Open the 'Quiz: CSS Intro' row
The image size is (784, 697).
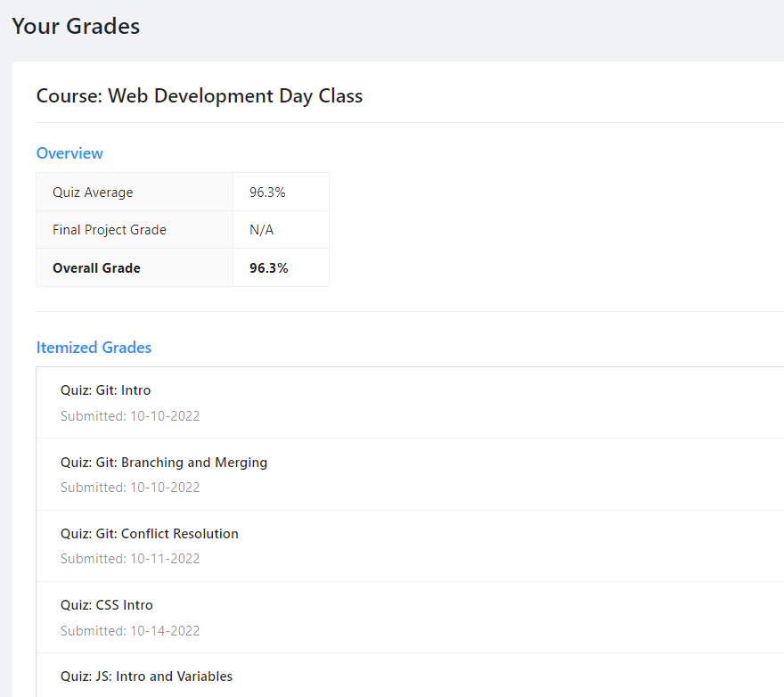[410, 618]
